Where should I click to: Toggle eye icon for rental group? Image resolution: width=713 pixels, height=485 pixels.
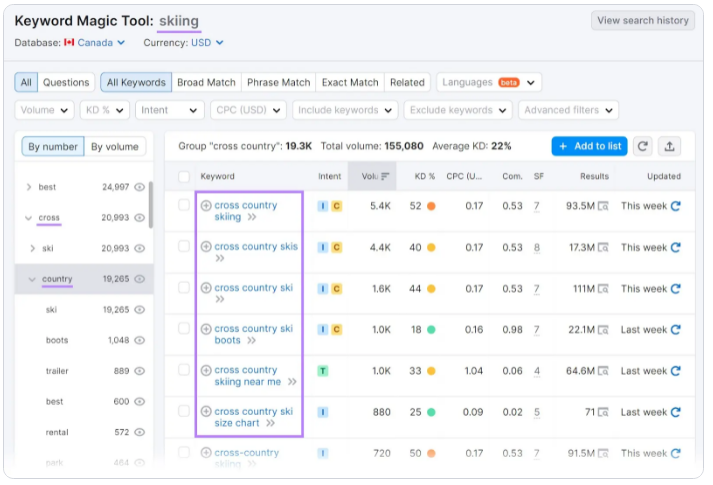pyautogui.click(x=140, y=432)
